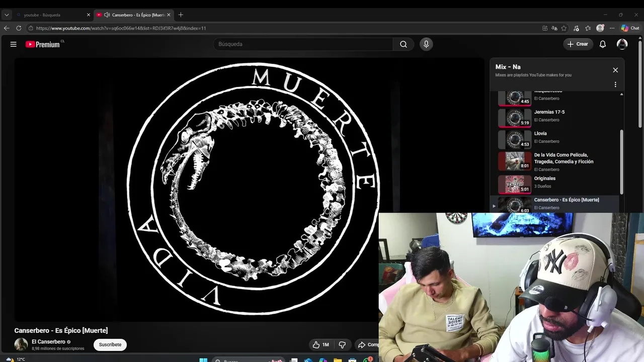Viewport: 644px width, 362px height.
Task: Click the Llovía thumbnail 4:53
Action: coord(515,140)
